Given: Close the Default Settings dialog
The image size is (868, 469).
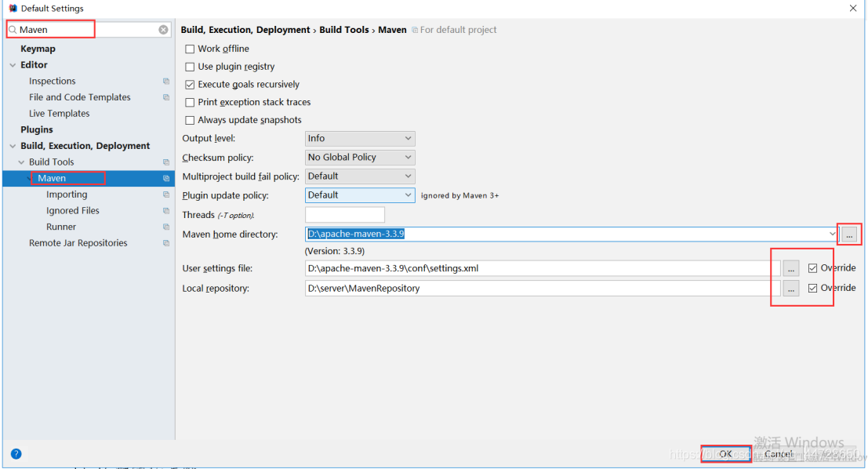Looking at the screenshot, I should pyautogui.click(x=853, y=9).
